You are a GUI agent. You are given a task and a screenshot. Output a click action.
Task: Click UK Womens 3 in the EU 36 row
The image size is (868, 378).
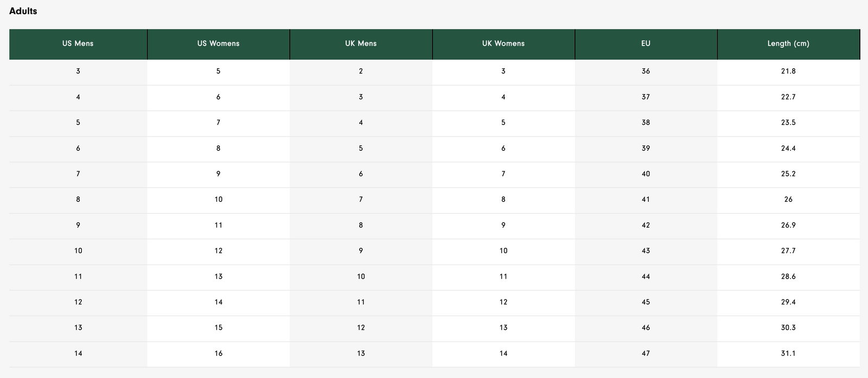[x=503, y=72]
